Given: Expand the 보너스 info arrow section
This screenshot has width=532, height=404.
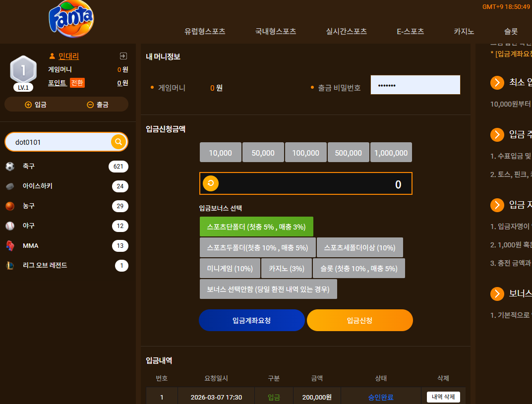Looking at the screenshot, I should [497, 294].
